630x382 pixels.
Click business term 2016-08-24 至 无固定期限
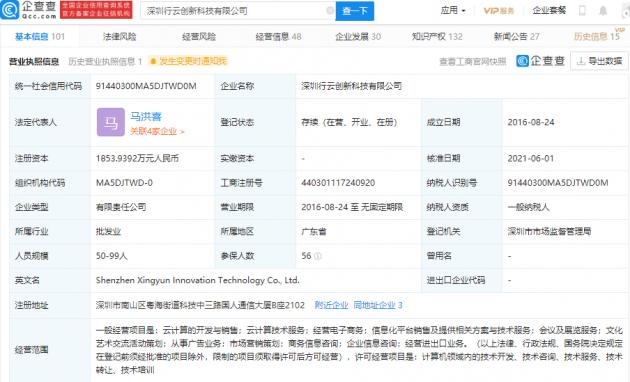click(352, 207)
